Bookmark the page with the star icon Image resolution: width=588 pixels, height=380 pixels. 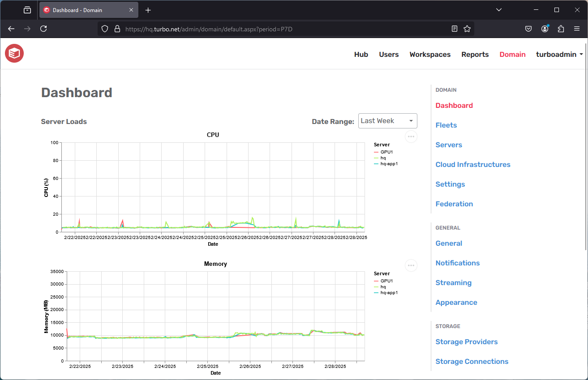pyautogui.click(x=467, y=29)
